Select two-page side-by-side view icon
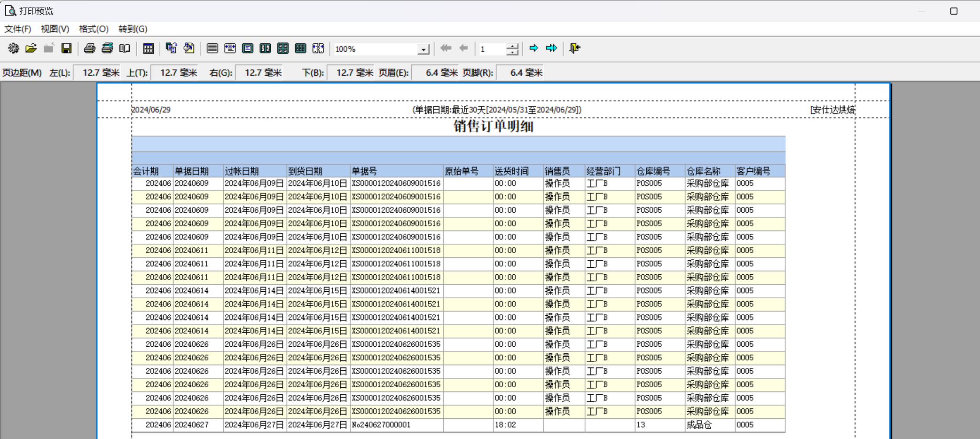The image size is (980, 439). [x=265, y=48]
